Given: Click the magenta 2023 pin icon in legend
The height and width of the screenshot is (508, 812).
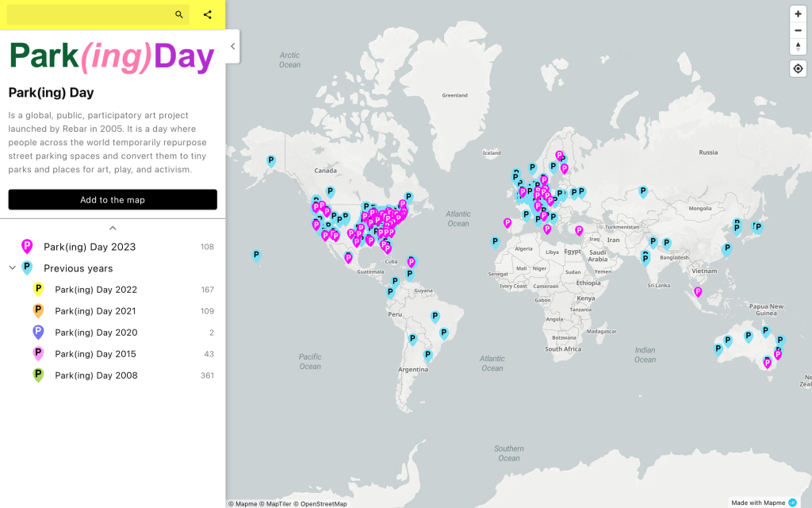Looking at the screenshot, I should click(27, 246).
